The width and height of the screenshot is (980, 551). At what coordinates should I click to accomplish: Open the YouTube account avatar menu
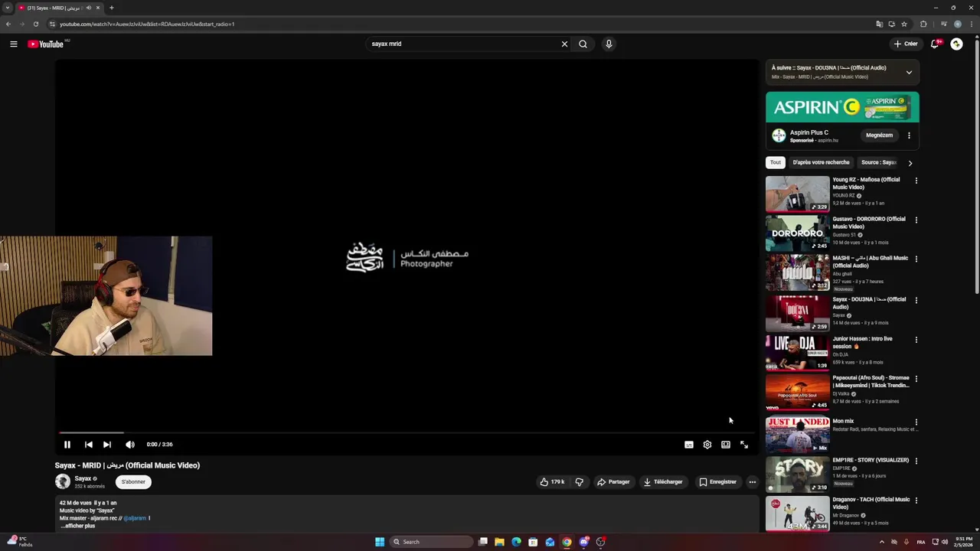tap(956, 44)
